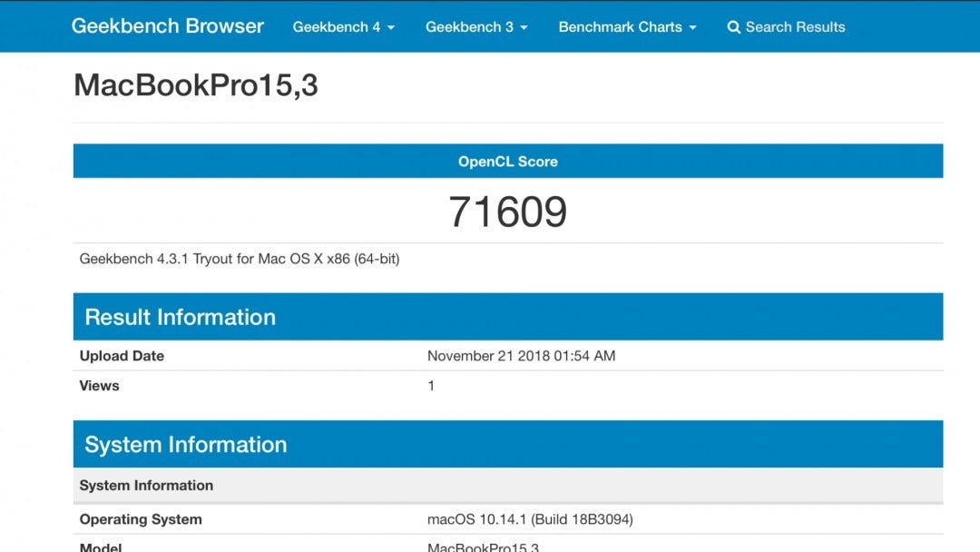
Task: Open Search Results in the navbar
Action: click(x=786, y=27)
